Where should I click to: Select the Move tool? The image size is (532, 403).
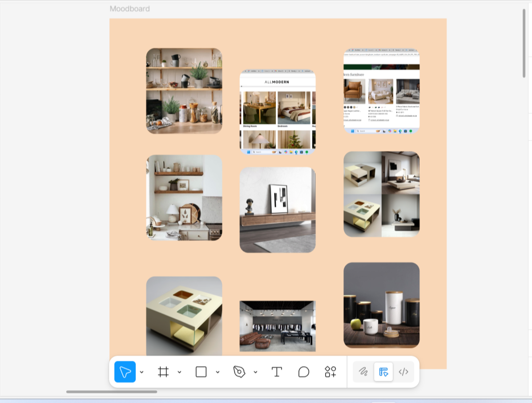click(125, 371)
